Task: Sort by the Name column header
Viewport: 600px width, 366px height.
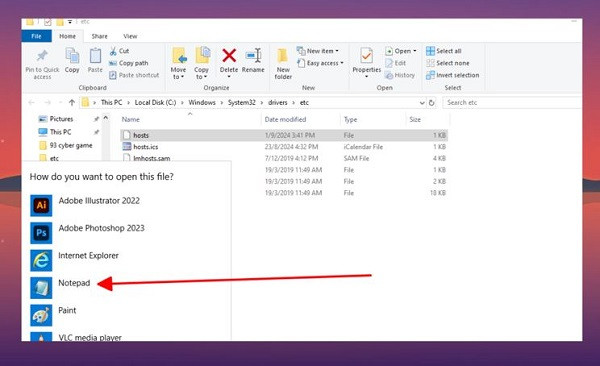Action: tap(130, 119)
